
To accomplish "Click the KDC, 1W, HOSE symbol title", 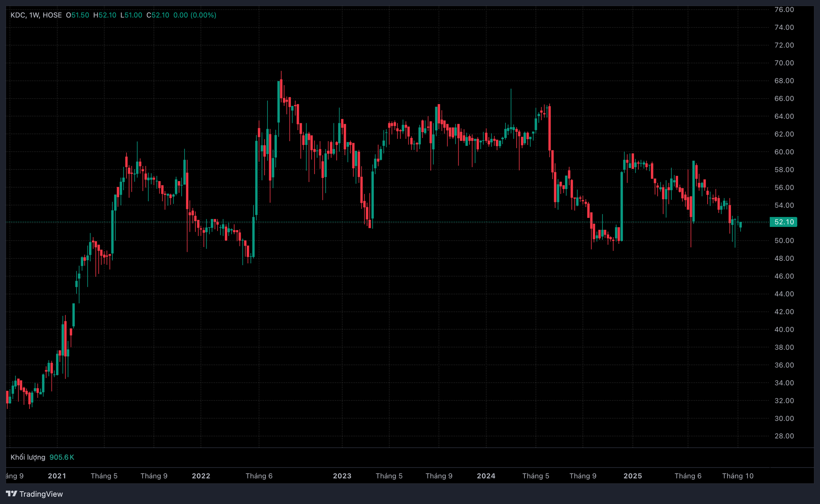I will click(36, 15).
